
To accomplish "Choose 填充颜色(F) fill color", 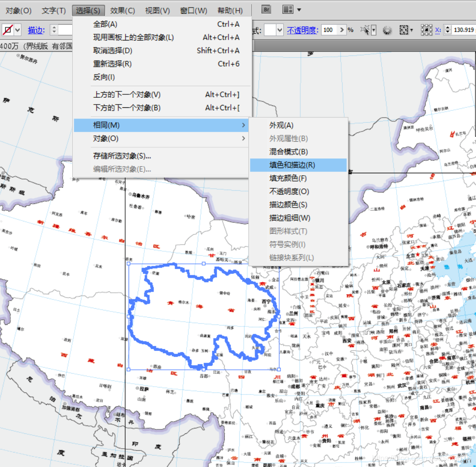I will (298, 178).
